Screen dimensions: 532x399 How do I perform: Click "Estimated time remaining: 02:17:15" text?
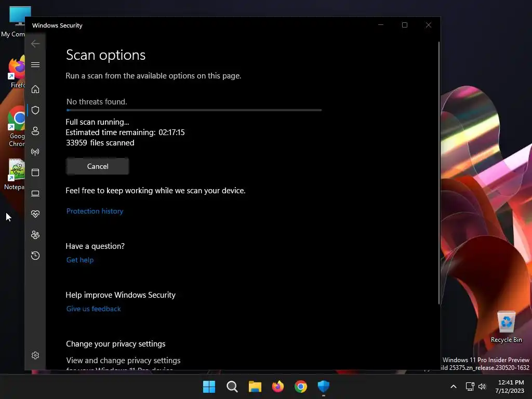tap(125, 132)
